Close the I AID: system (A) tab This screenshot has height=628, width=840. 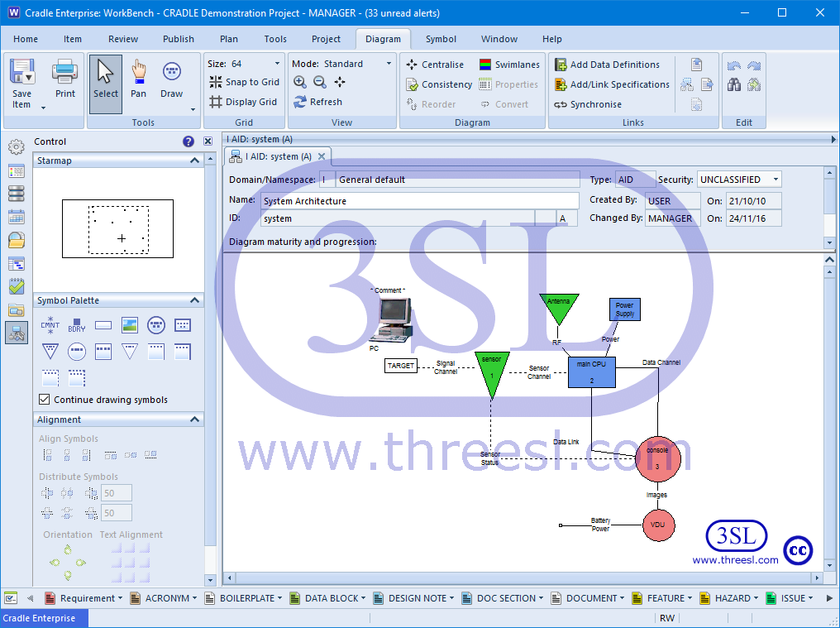click(322, 156)
